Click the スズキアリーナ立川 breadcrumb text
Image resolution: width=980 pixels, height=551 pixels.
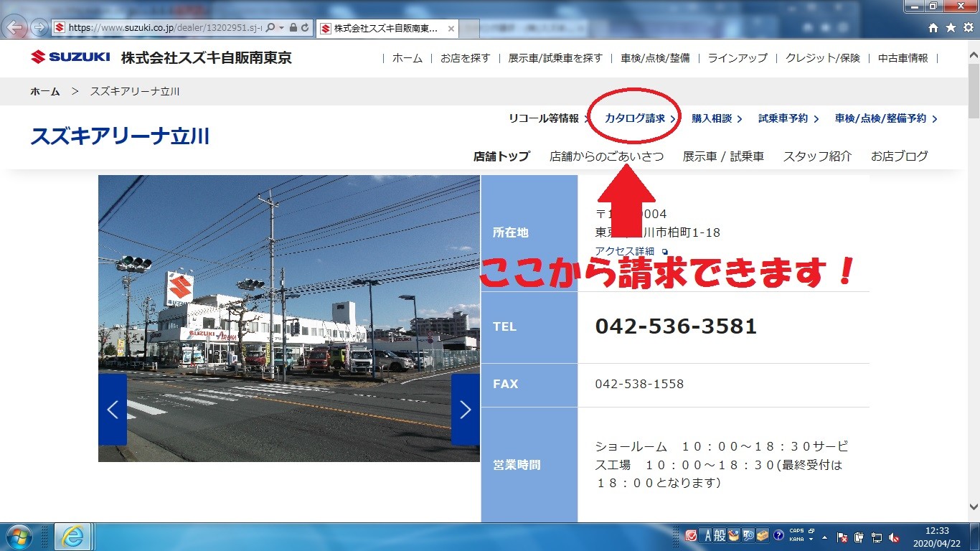click(x=135, y=92)
